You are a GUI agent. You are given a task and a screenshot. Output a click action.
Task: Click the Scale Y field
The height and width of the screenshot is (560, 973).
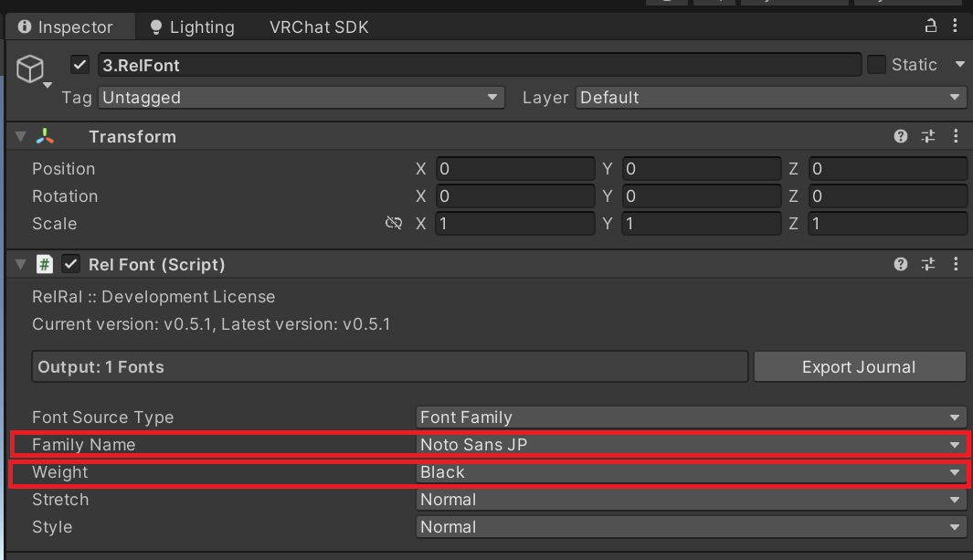coord(702,223)
